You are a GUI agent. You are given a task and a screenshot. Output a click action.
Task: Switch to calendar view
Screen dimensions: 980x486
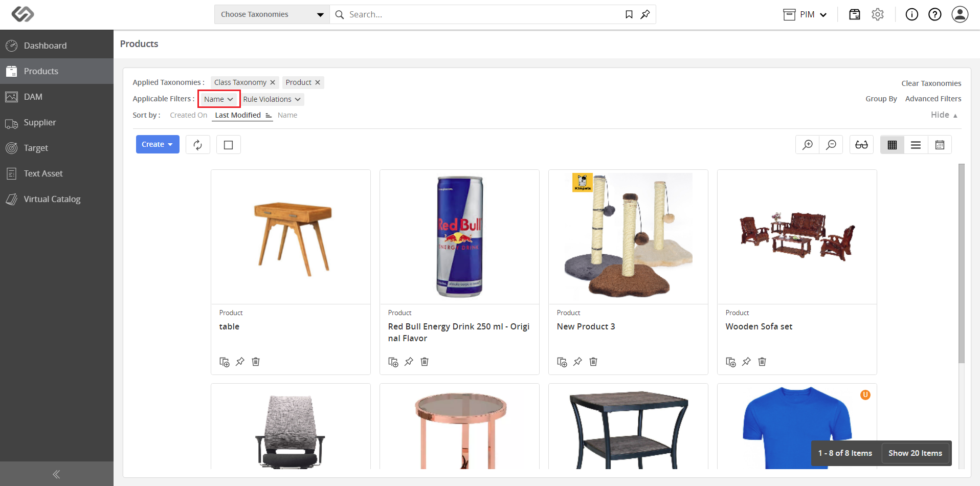point(940,145)
